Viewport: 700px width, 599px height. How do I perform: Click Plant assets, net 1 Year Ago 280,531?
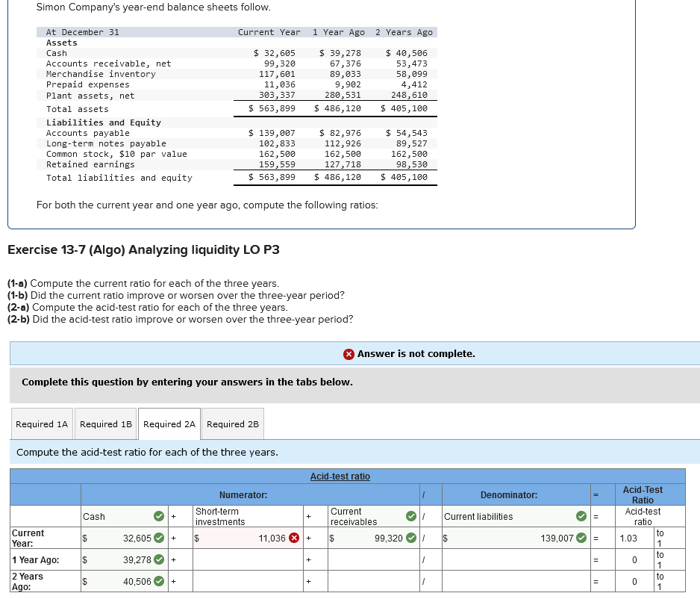point(343,95)
